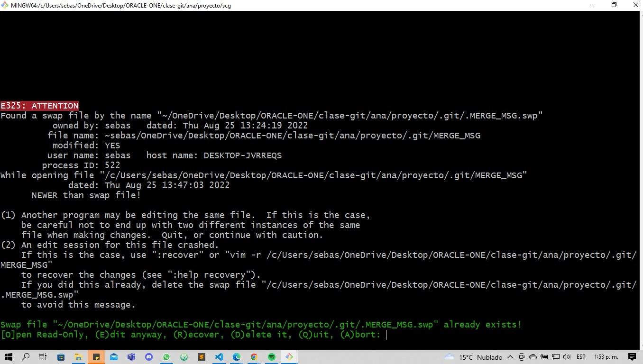Screen dimensions: 643x364
Task: Open Google Chrome from taskbar
Action: [x=254, y=357]
